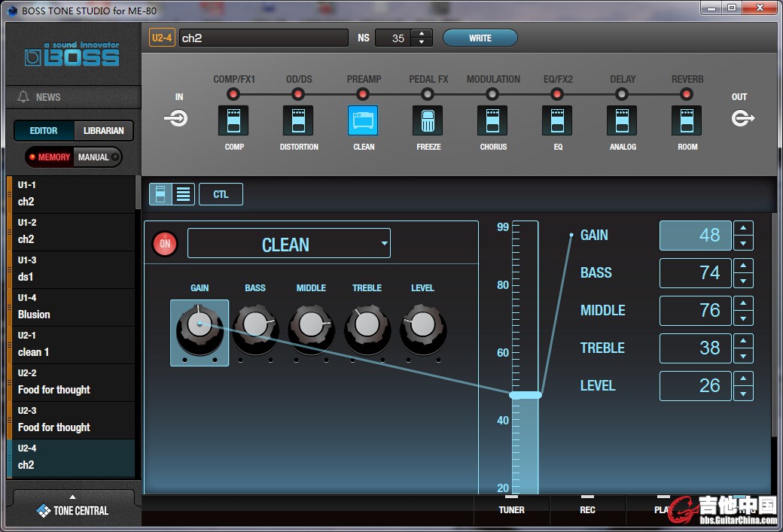Click slider track near 80 mark
This screenshot has height=532, width=783.
(x=526, y=285)
